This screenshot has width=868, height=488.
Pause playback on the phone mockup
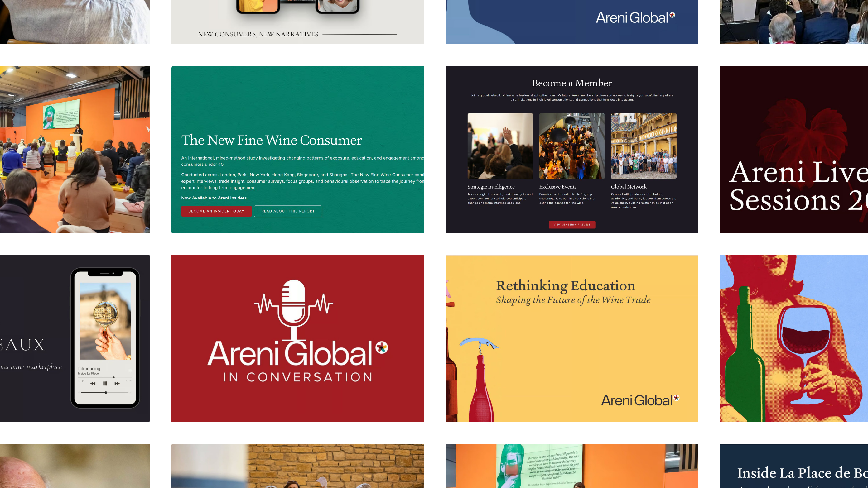point(105,383)
